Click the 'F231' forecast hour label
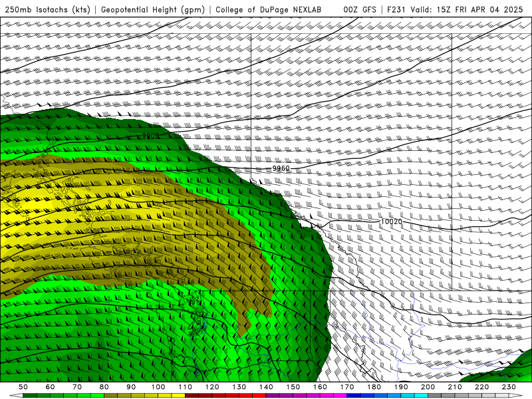 (396, 9)
